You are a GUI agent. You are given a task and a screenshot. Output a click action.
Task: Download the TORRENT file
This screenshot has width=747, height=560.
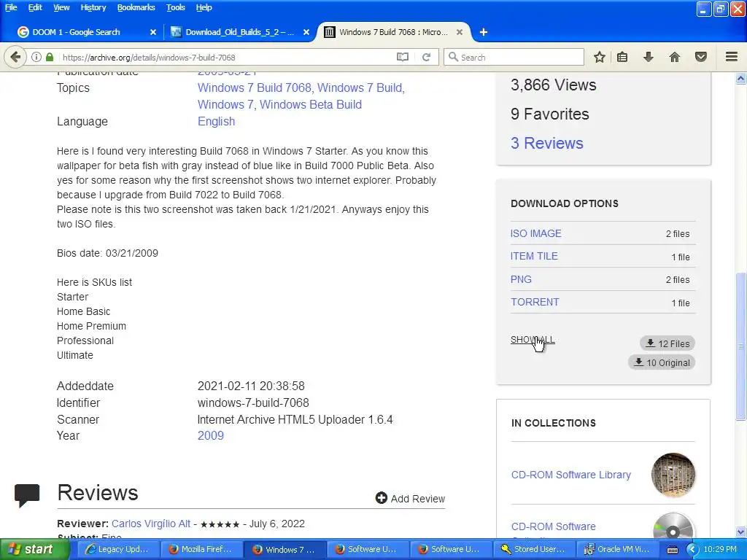pos(535,302)
